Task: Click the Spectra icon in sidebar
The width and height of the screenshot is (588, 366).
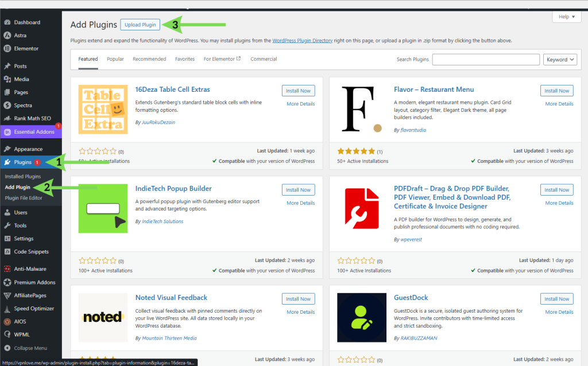Action: pos(7,106)
